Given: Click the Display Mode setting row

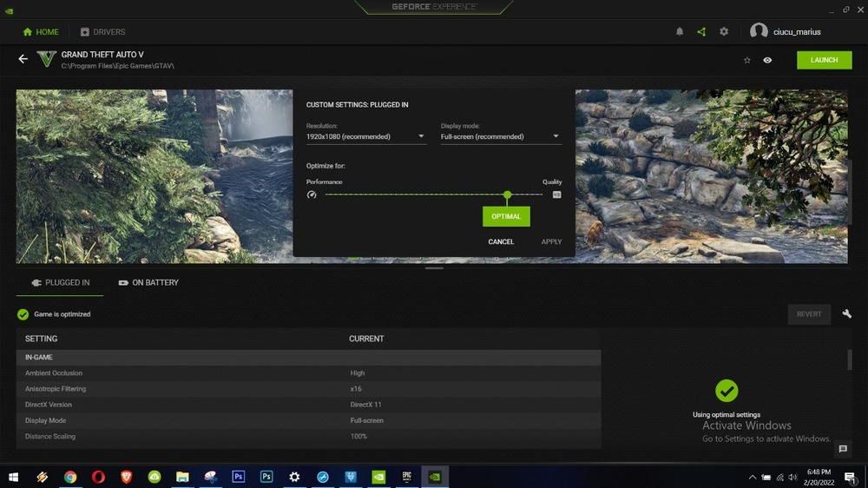Looking at the screenshot, I should (308, 420).
